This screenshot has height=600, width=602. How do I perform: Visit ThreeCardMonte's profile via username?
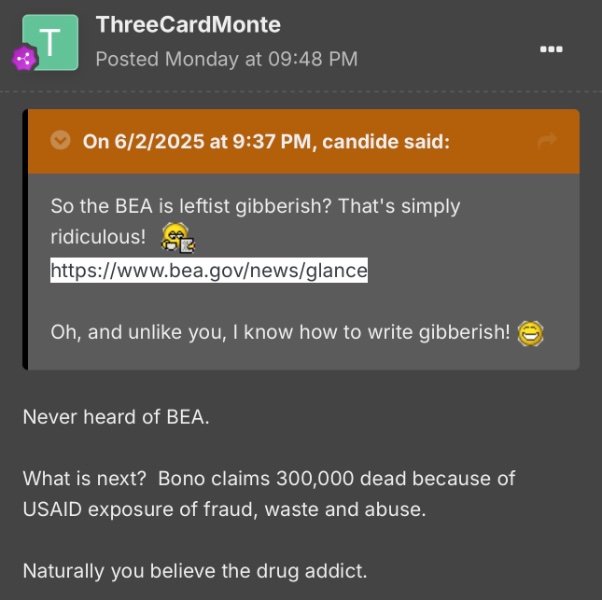pyautogui.click(x=188, y=25)
